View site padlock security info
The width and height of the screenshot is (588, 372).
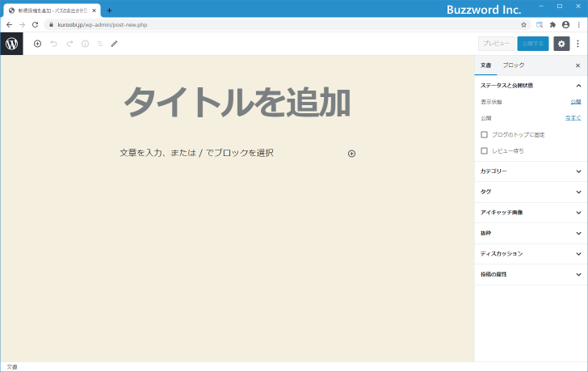coord(52,25)
